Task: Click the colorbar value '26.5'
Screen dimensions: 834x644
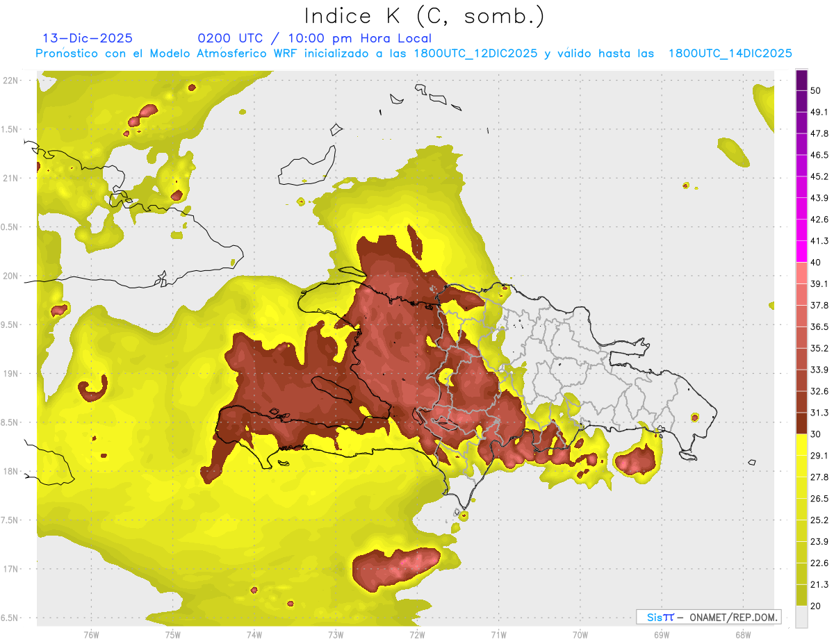Action: pyautogui.click(x=819, y=499)
